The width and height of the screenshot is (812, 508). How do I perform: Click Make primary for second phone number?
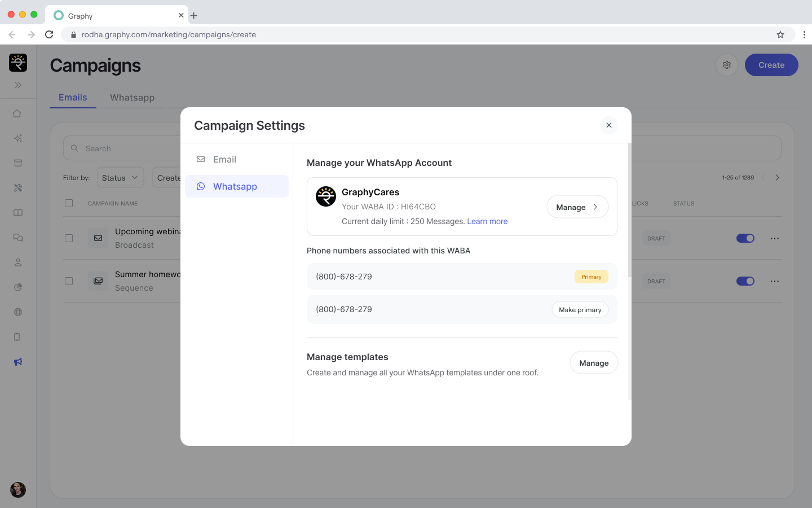[580, 310]
